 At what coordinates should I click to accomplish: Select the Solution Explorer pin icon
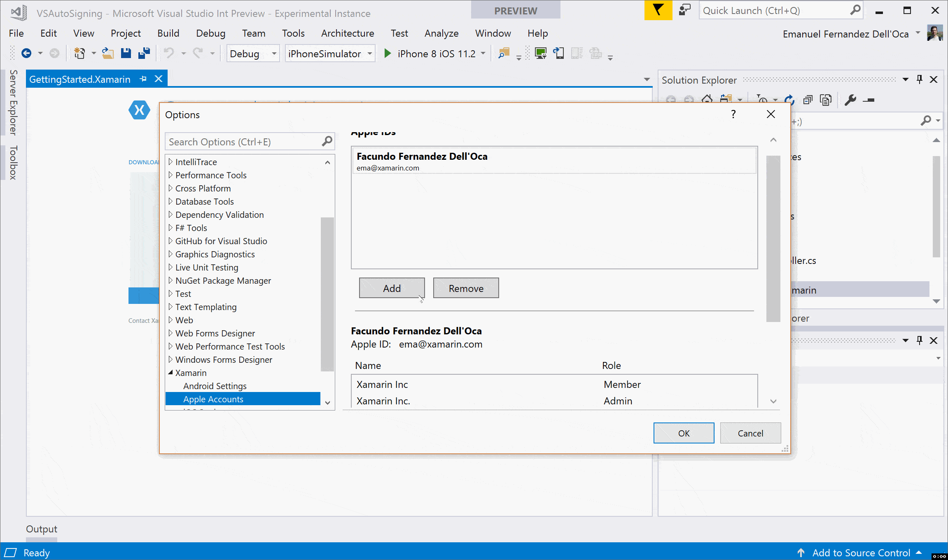(919, 79)
